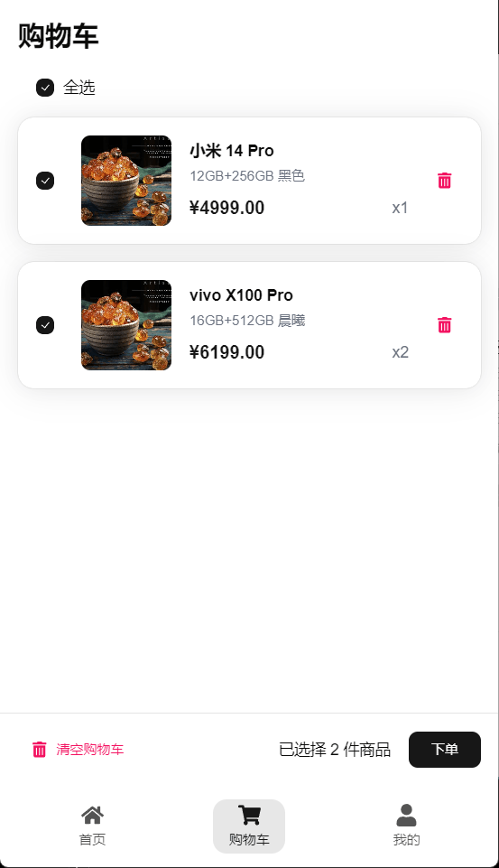Image resolution: width=499 pixels, height=868 pixels.
Task: Open the 小米 14 Pro product thumbnail
Action: point(126,181)
